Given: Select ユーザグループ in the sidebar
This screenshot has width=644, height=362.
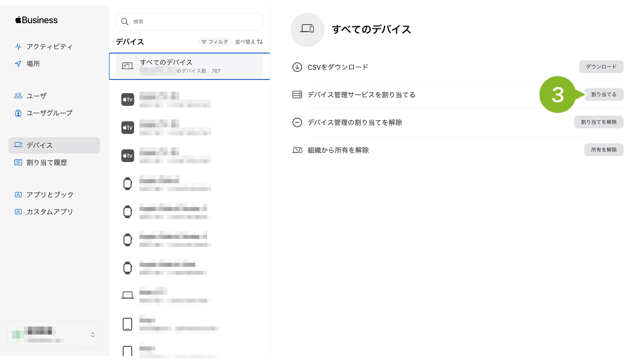Looking at the screenshot, I should point(49,113).
